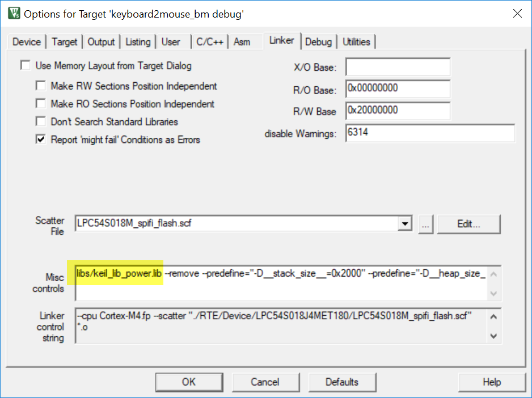Uncheck Report 'might fail' Conditions as Errors

coord(41,139)
